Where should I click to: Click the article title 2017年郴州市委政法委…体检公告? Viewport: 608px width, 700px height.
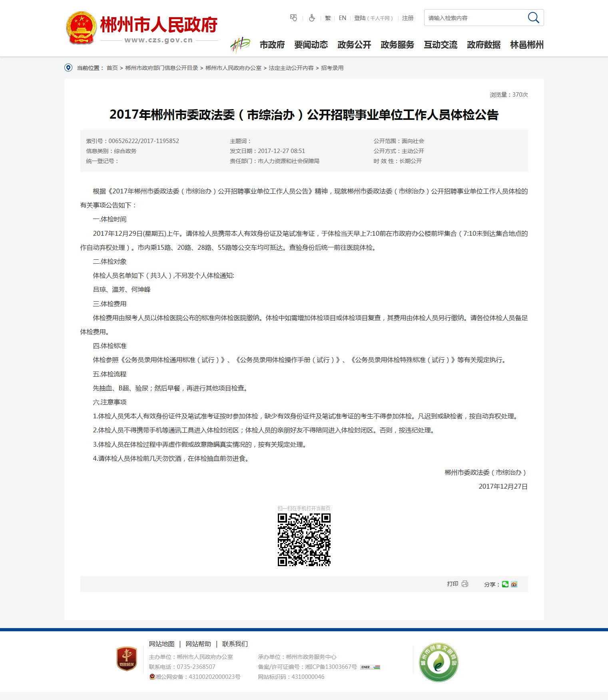(304, 115)
